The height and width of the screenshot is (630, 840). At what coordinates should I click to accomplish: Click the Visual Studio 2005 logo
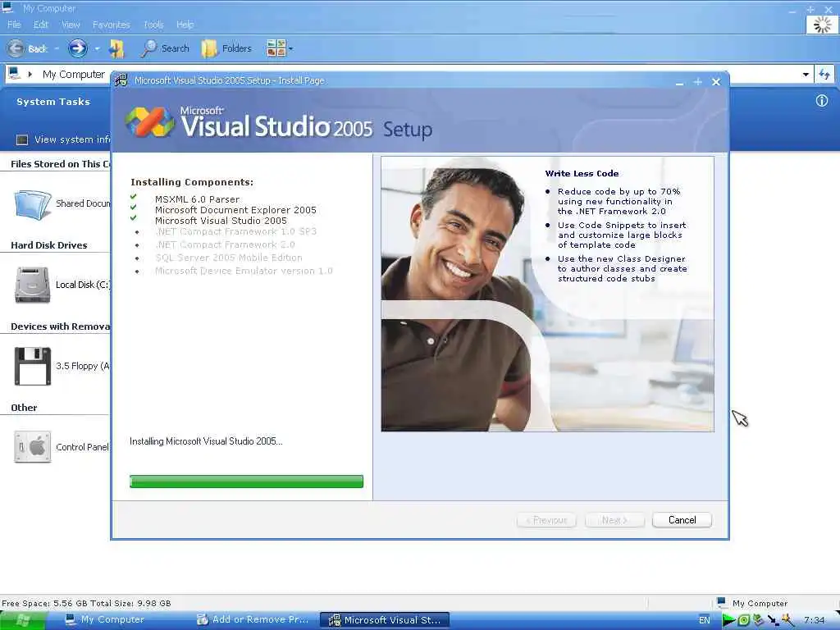point(149,121)
